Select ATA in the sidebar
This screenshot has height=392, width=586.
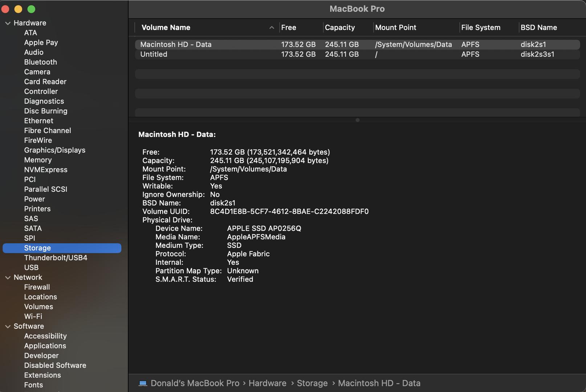click(x=30, y=33)
